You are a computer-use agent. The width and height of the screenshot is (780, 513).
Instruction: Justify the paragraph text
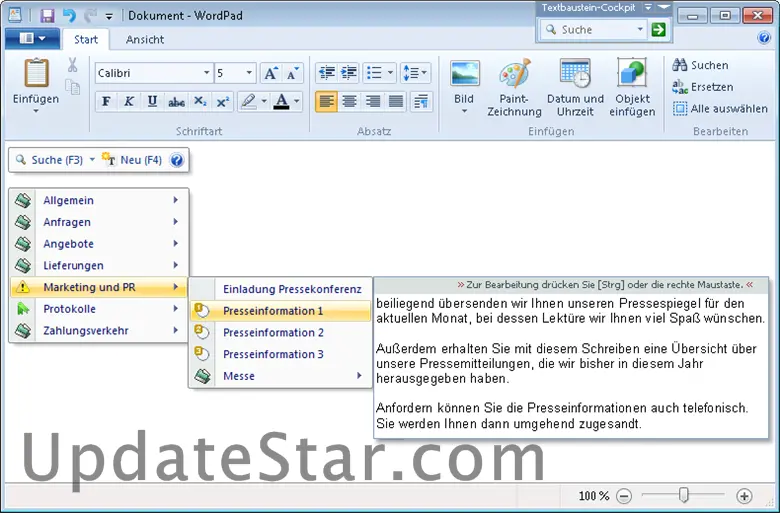point(396,102)
